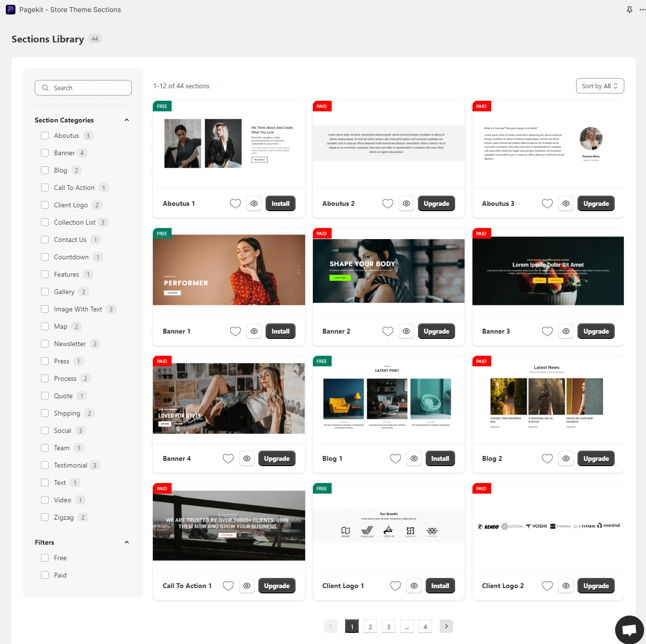The width and height of the screenshot is (646, 644).
Task: Preview Banner 1 using eye icon
Action: coord(254,331)
